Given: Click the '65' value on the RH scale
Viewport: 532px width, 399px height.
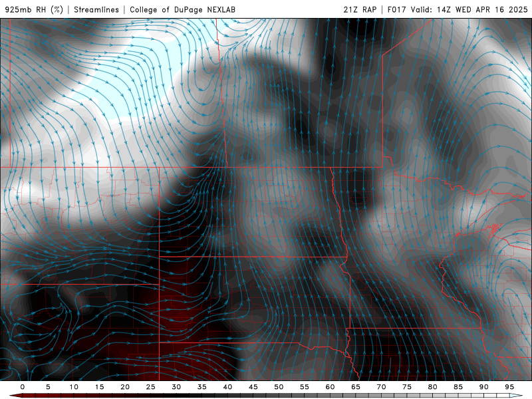Looking at the screenshot, I should (356, 387).
